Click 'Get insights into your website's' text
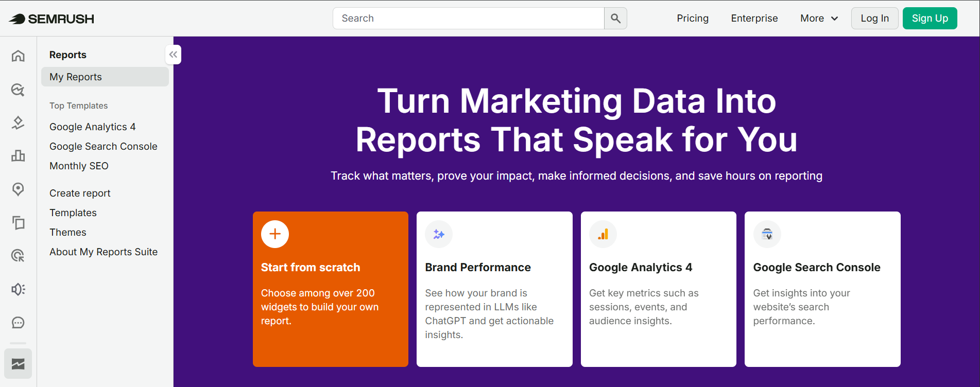 (x=802, y=307)
